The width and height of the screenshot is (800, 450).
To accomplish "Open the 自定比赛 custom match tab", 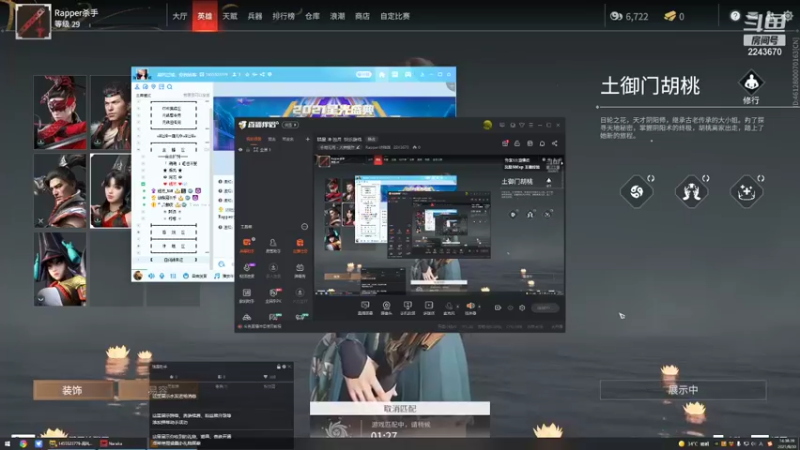I will tap(395, 16).
